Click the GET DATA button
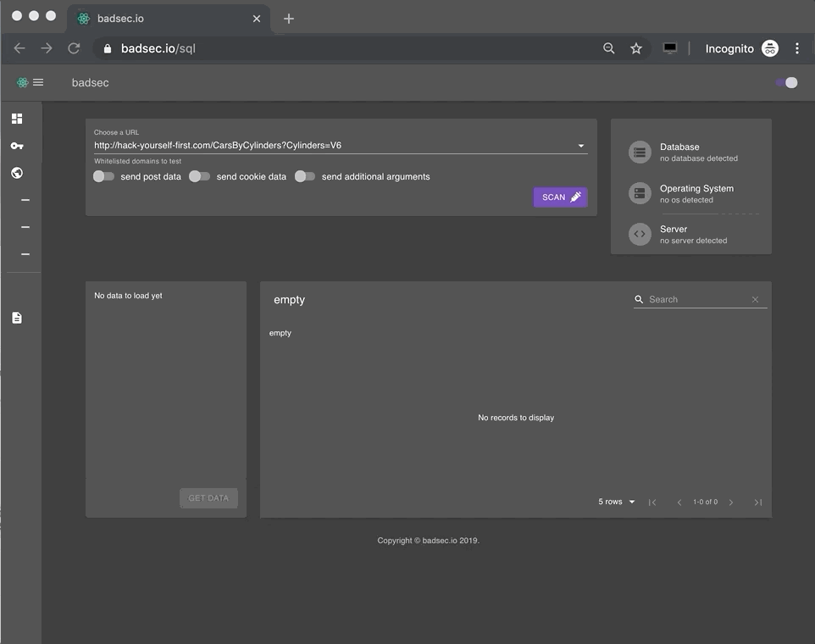Screen dimensions: 815x644 (x=208, y=498)
